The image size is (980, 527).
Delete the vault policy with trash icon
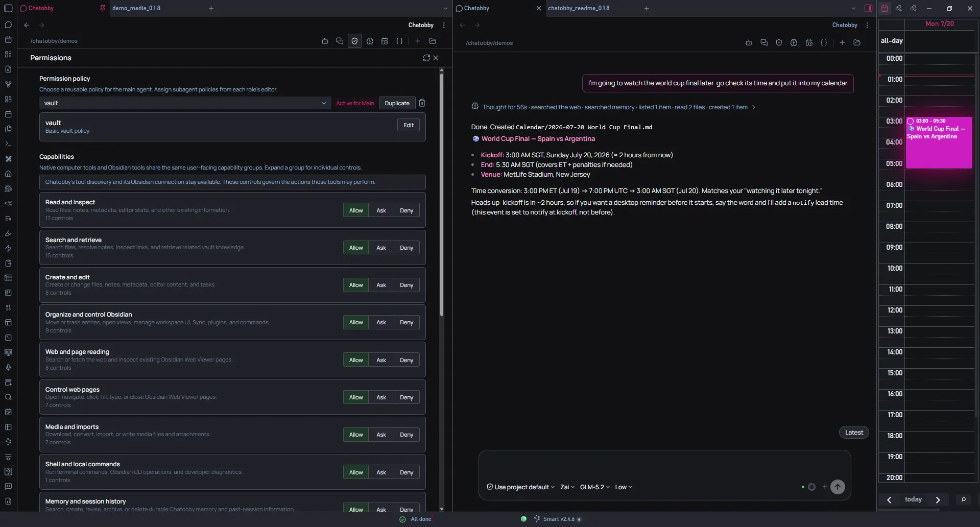pyautogui.click(x=422, y=103)
